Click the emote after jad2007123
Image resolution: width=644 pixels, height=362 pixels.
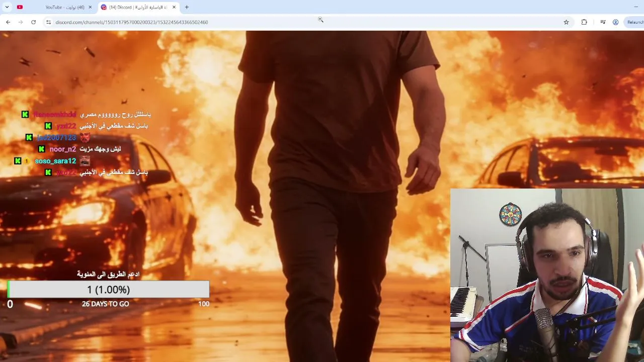[x=85, y=138]
